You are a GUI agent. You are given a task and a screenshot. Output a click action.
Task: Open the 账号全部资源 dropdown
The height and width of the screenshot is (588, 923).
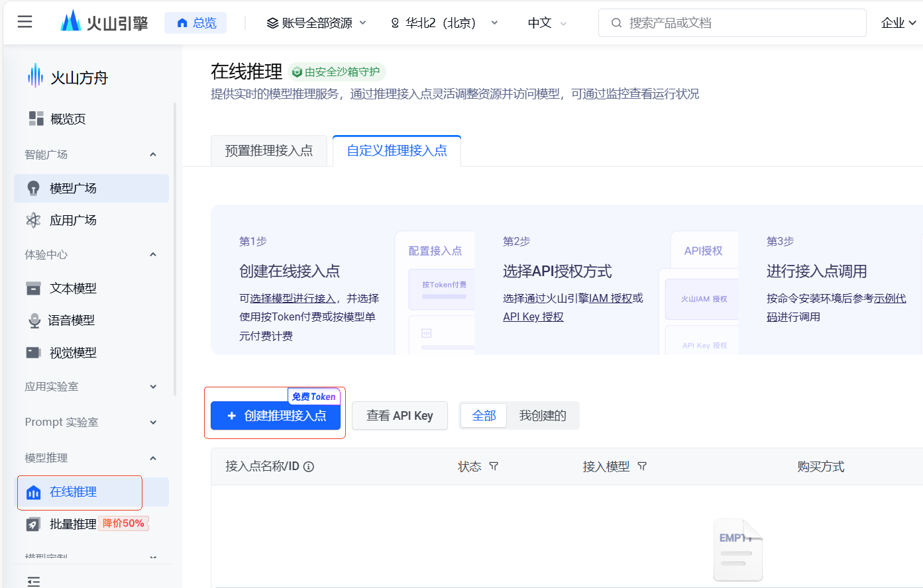316,23
